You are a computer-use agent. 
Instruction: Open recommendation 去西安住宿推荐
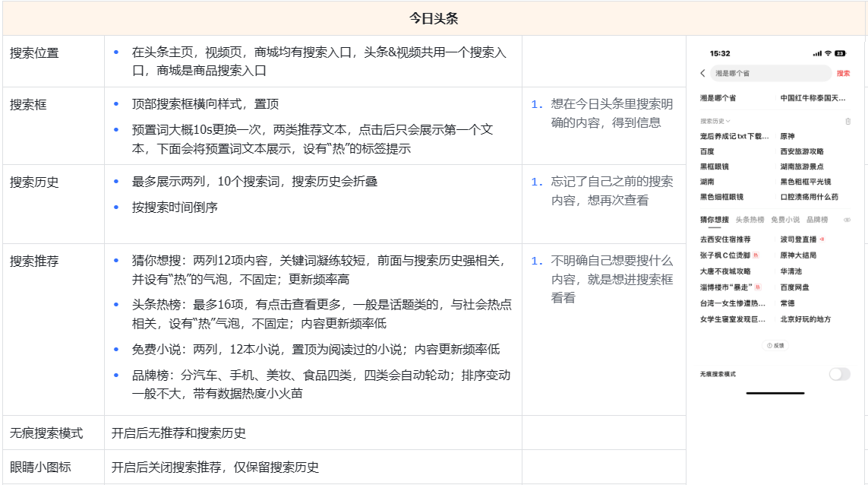click(x=725, y=239)
